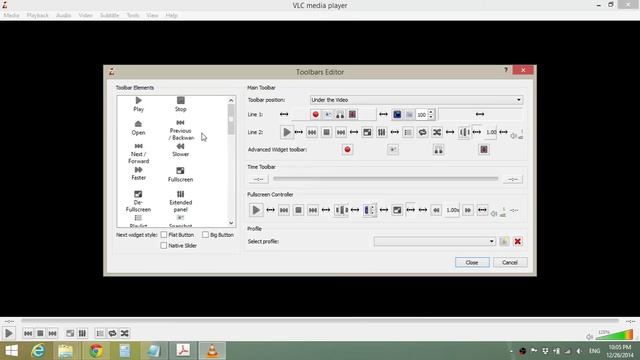
Task: Open the Subtitle menu
Action: point(109,16)
